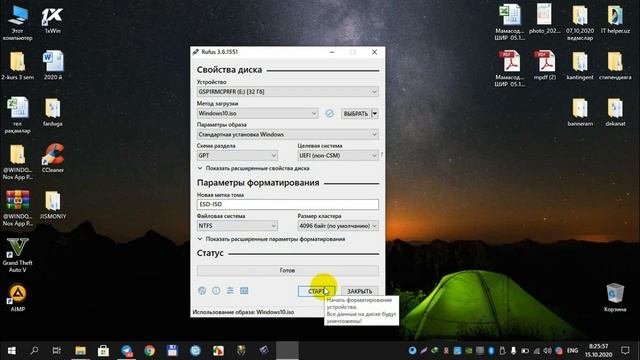Open the Целевая система UEFI dropdown
The height and width of the screenshot is (360, 640).
(338, 156)
